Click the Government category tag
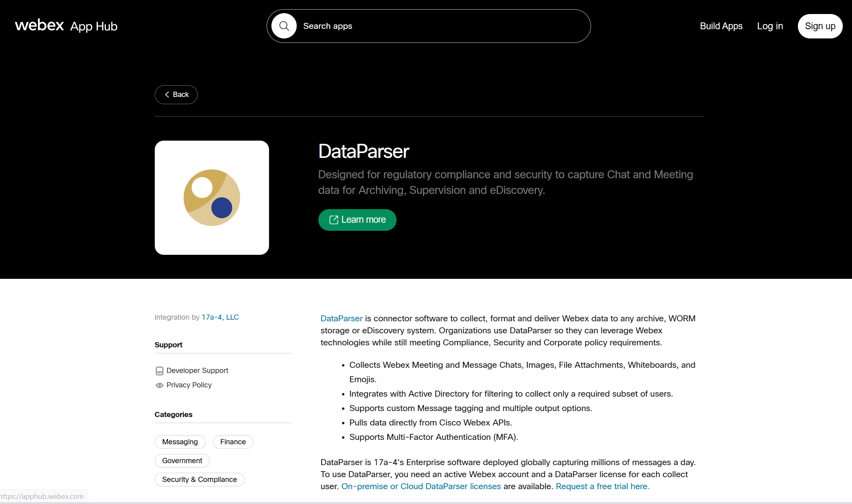The image size is (852, 504). [181, 460]
